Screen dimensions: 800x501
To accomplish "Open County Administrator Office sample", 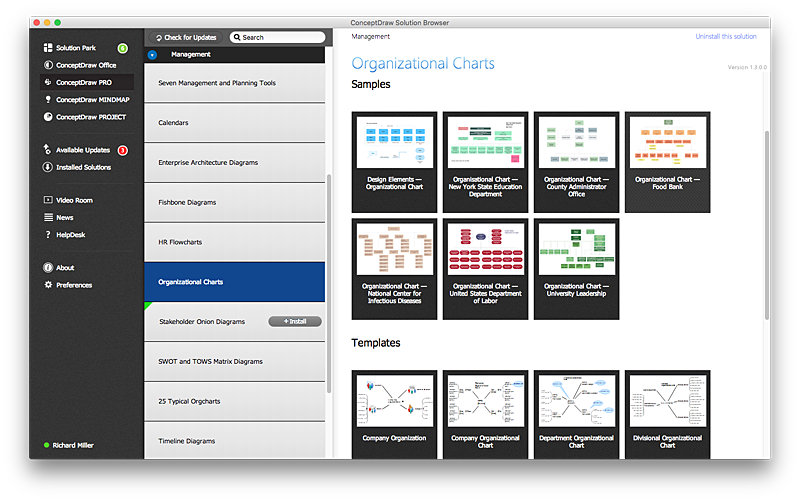I will click(x=577, y=162).
